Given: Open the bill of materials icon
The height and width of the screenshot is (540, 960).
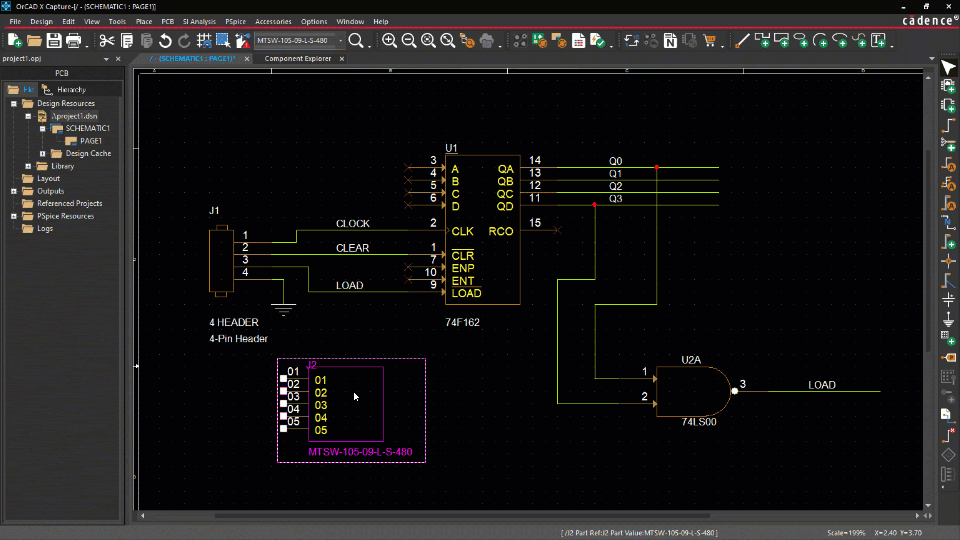Looking at the screenshot, I should pyautogui.click(x=579, y=41).
